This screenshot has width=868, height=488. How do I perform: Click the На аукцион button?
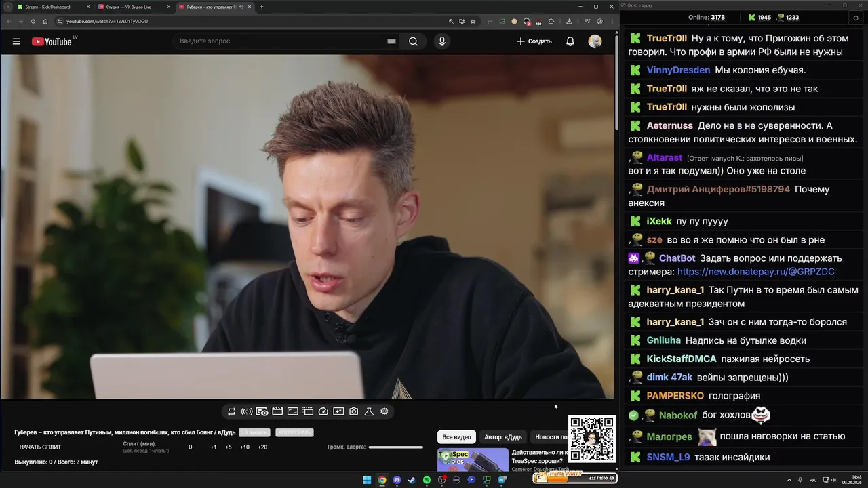pos(254,432)
